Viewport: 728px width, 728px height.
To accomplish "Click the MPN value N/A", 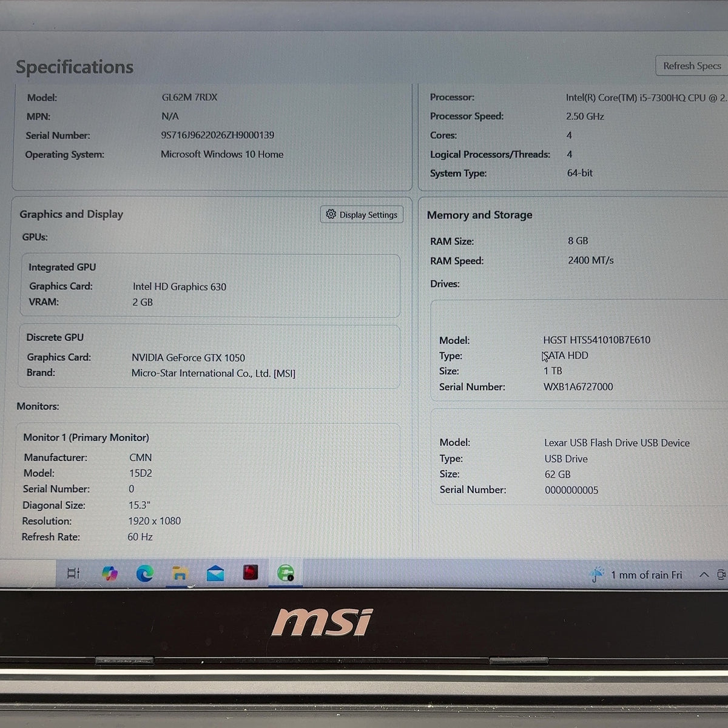I will pos(170,116).
